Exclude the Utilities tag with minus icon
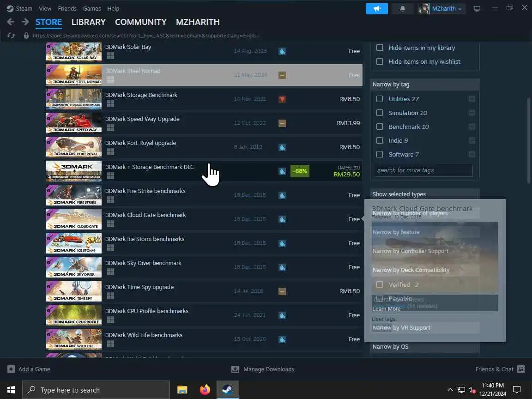This screenshot has height=399, width=532. click(x=472, y=99)
